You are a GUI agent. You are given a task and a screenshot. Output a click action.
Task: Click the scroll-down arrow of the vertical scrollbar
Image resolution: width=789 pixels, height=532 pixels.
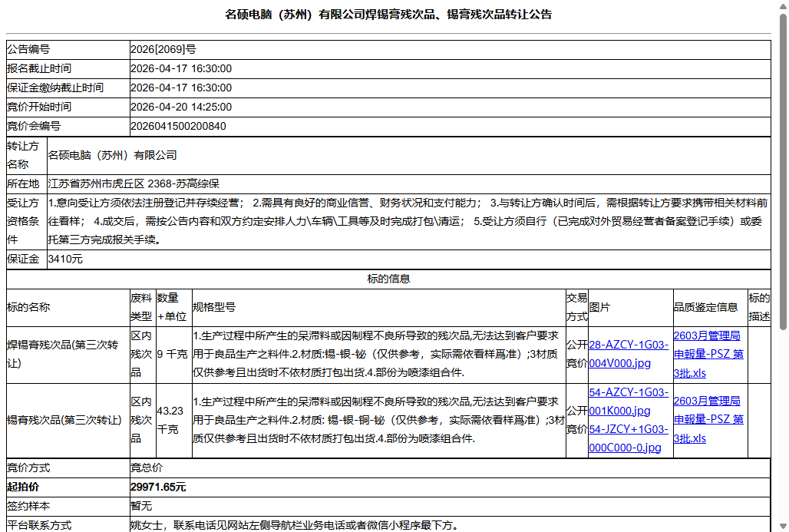click(x=783, y=527)
